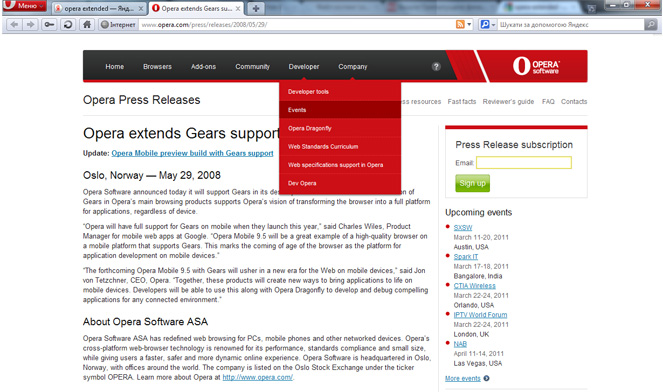Select Opera Dragonfly menu entry
Image resolution: width=663 pixels, height=392 pixels.
340,128
